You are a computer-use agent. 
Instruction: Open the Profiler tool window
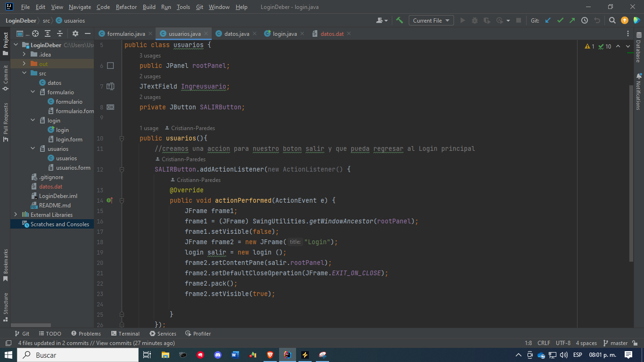pos(198,333)
